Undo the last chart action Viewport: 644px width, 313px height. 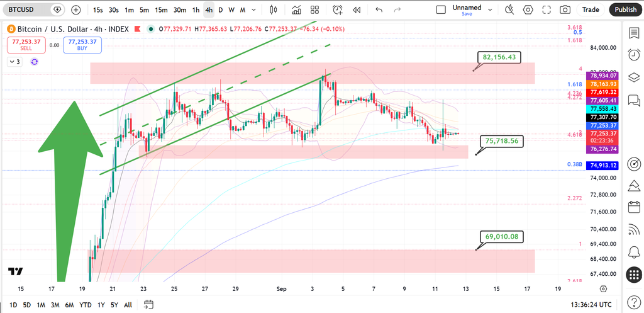pyautogui.click(x=379, y=9)
